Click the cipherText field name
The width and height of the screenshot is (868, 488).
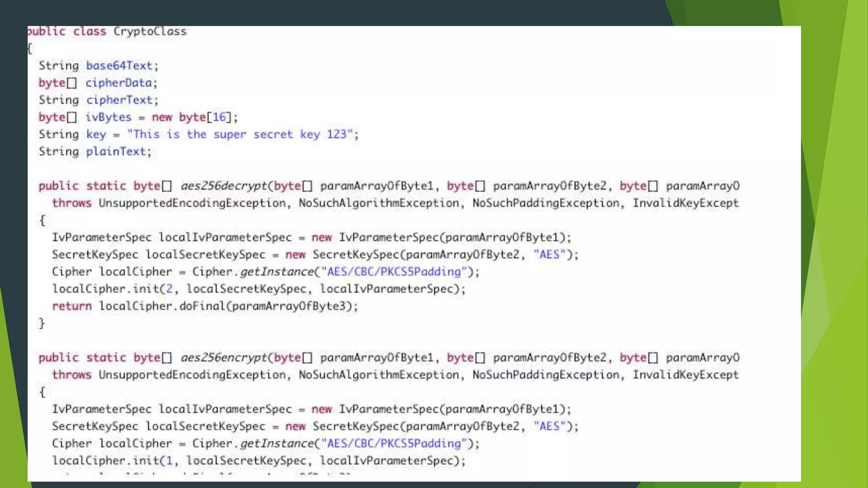[119, 100]
